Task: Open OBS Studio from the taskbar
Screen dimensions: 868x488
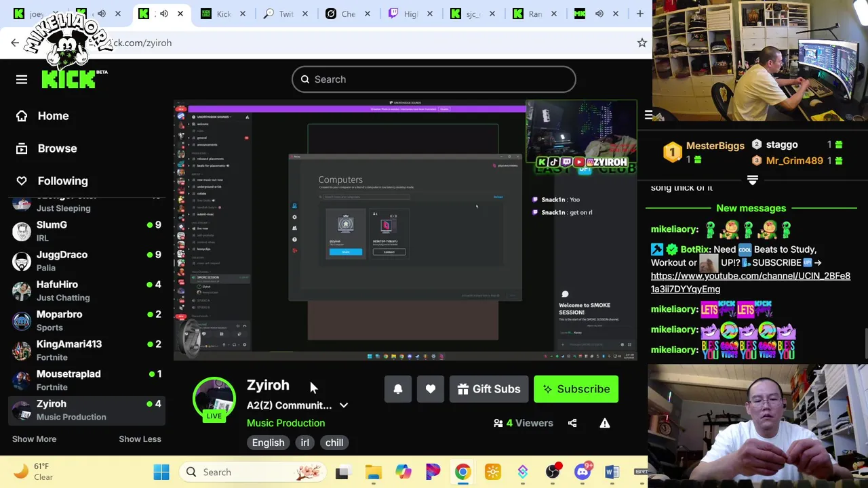Action: 552,472
